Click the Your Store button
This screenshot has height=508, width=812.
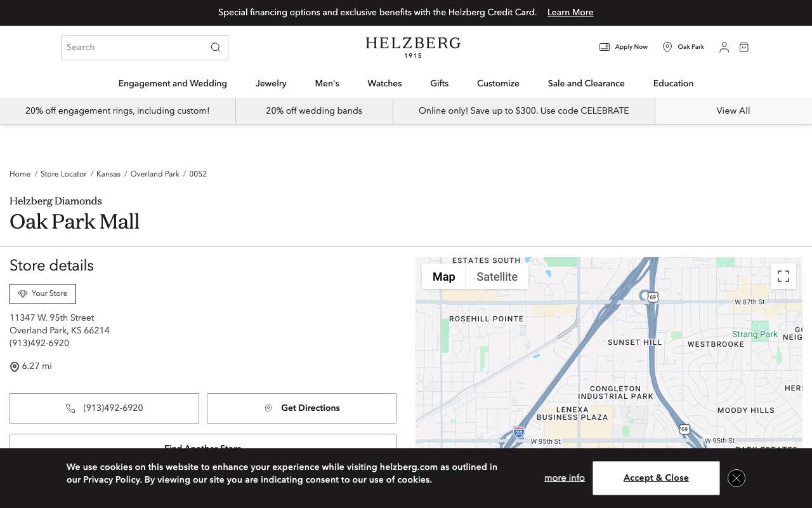click(43, 294)
